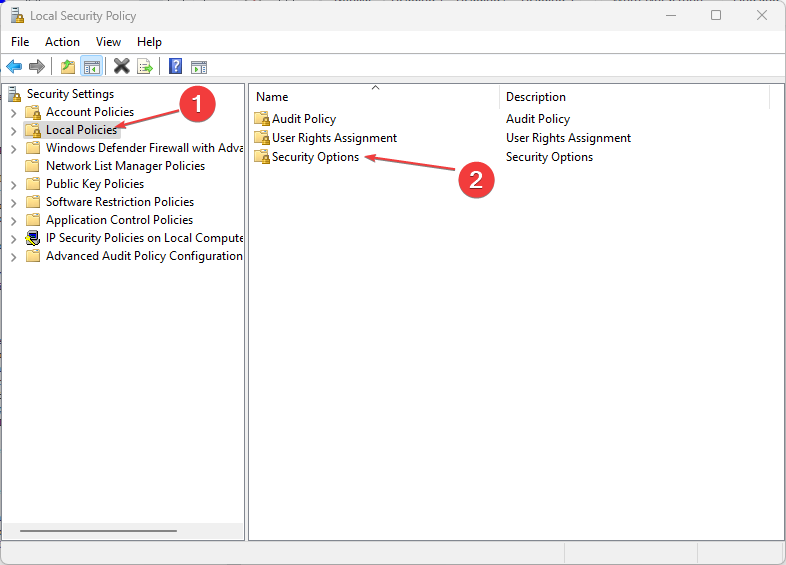Click the Application Control Policies folder icon

(x=33, y=220)
